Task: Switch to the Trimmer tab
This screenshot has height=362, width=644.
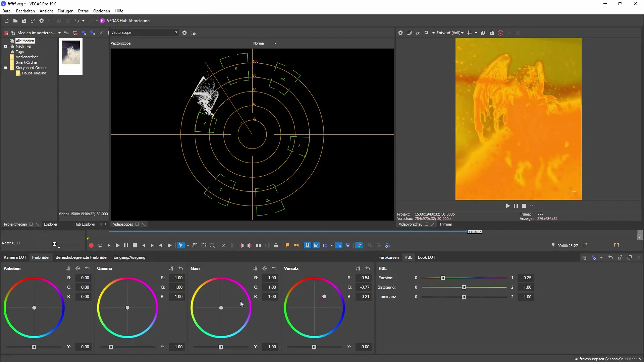Action: 446,224
